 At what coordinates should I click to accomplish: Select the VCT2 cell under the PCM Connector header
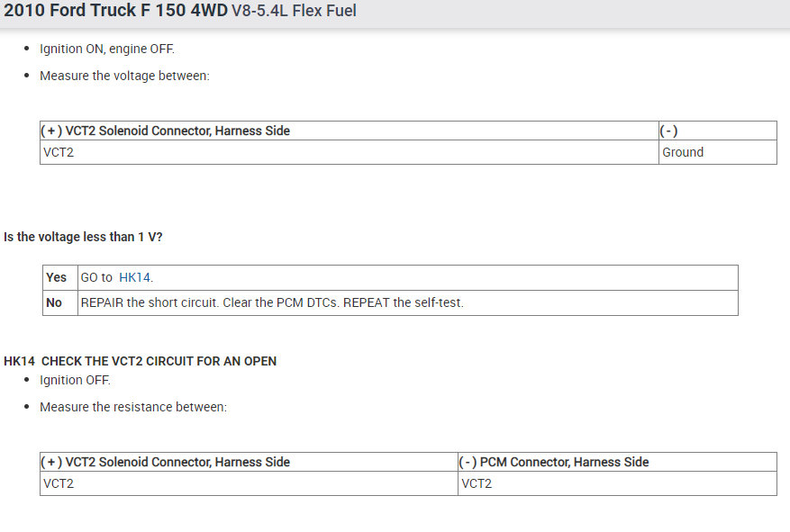click(477, 483)
